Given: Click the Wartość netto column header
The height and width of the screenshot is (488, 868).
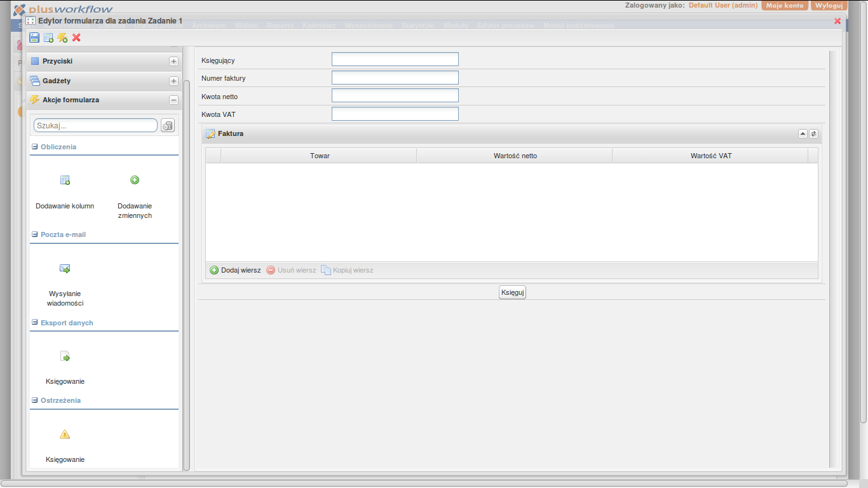Looking at the screenshot, I should [x=515, y=156].
